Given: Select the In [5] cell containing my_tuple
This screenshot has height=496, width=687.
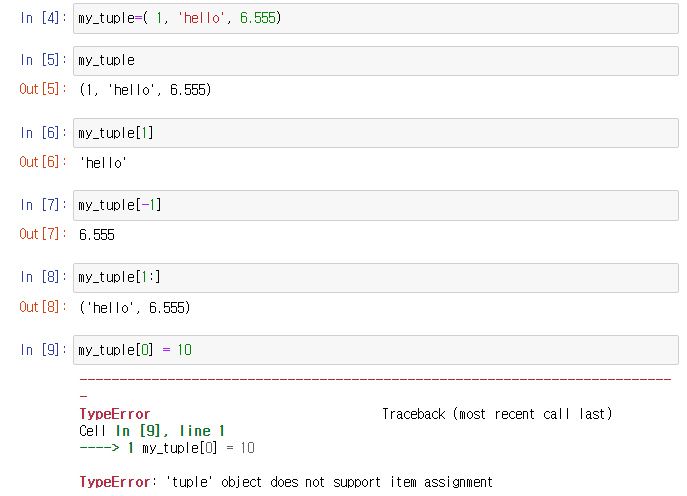Looking at the screenshot, I should [x=376, y=60].
